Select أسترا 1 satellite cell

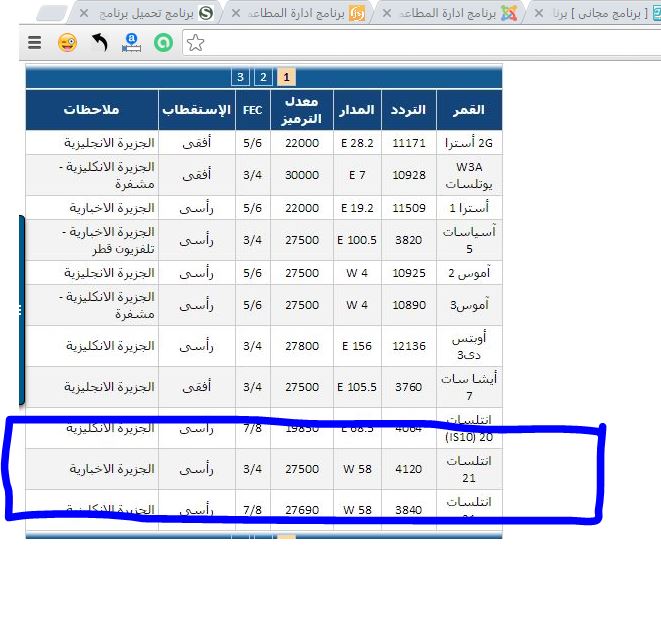click(469, 208)
